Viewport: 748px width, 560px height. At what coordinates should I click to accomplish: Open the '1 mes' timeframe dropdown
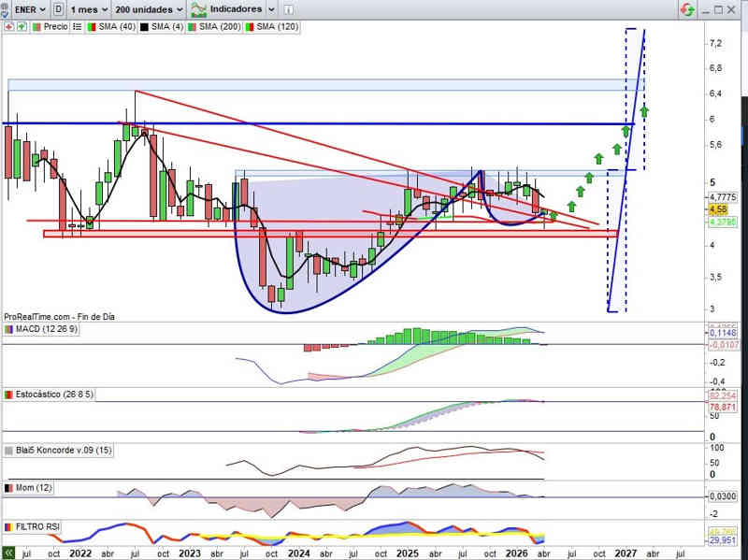(90, 9)
